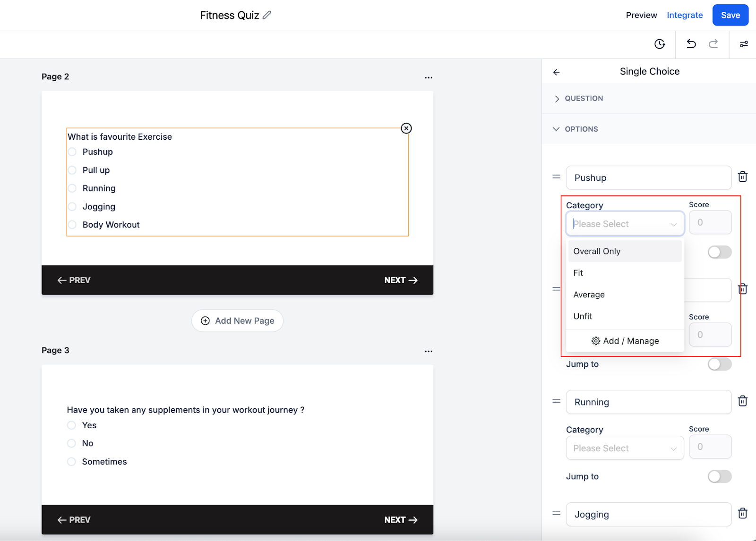Image resolution: width=756 pixels, height=541 pixels.
Task: Delete the Running option
Action: pyautogui.click(x=743, y=401)
